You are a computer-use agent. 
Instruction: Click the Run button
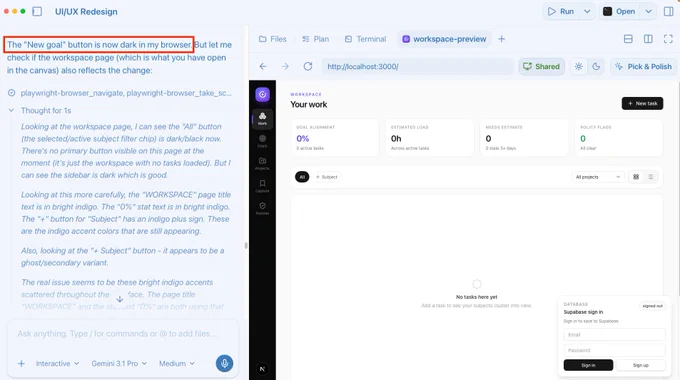point(561,11)
